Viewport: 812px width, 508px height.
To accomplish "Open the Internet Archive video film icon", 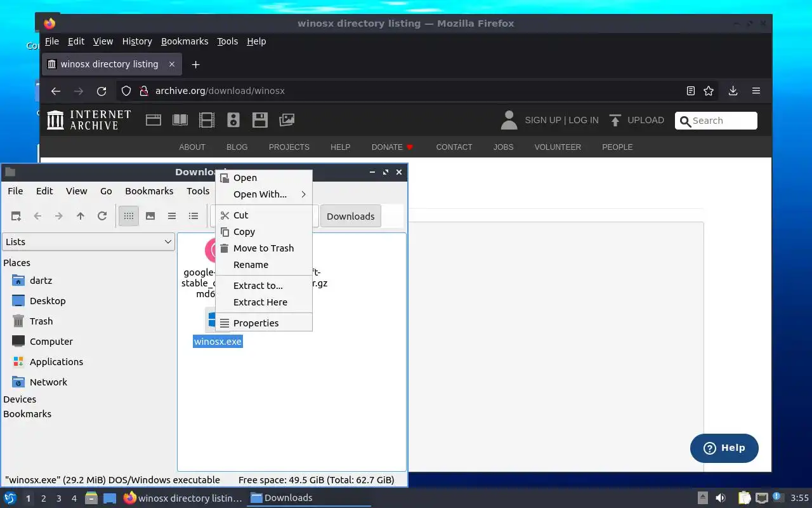I will [207, 120].
